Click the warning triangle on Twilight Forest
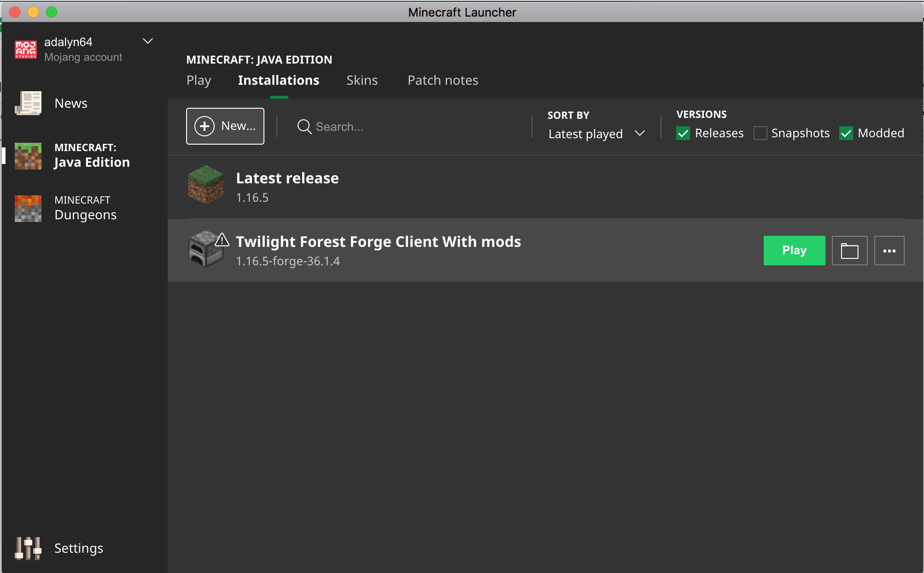The height and width of the screenshot is (573, 924). (x=222, y=240)
